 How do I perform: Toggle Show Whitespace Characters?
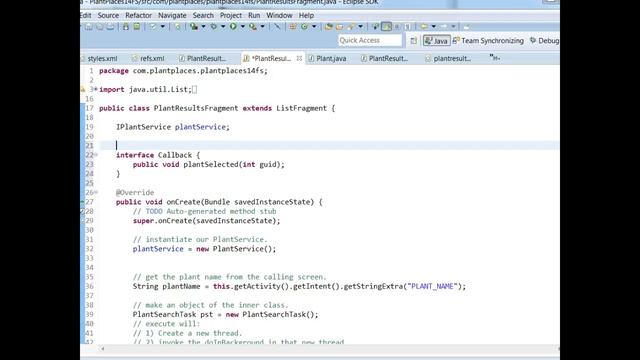(407, 27)
